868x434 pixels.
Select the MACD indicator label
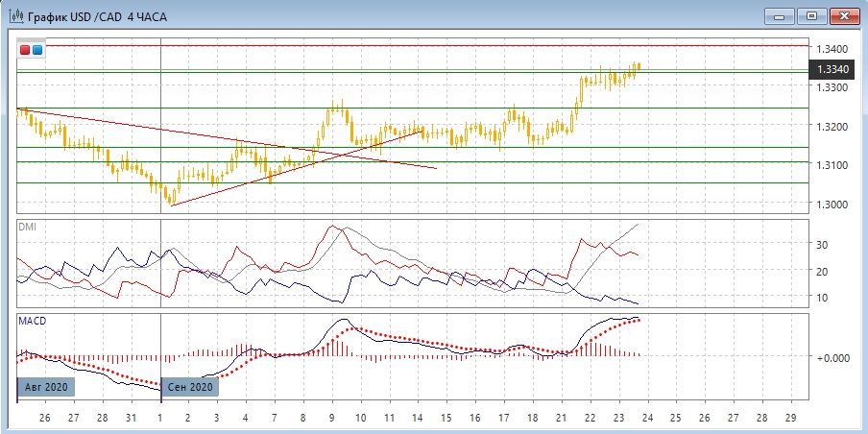click(32, 320)
